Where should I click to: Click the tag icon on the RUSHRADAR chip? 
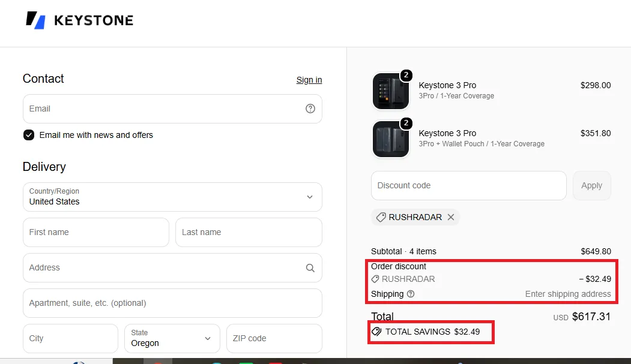[381, 217]
